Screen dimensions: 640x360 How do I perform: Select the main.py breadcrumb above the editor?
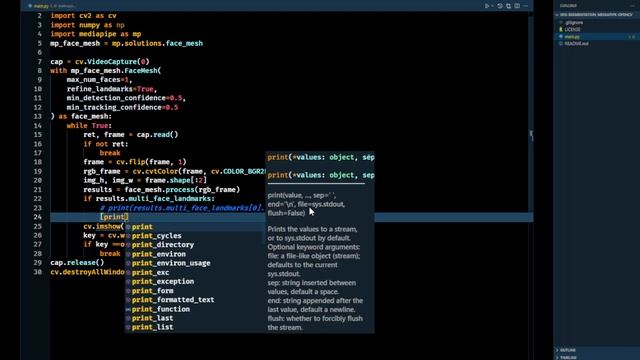[x=41, y=6]
